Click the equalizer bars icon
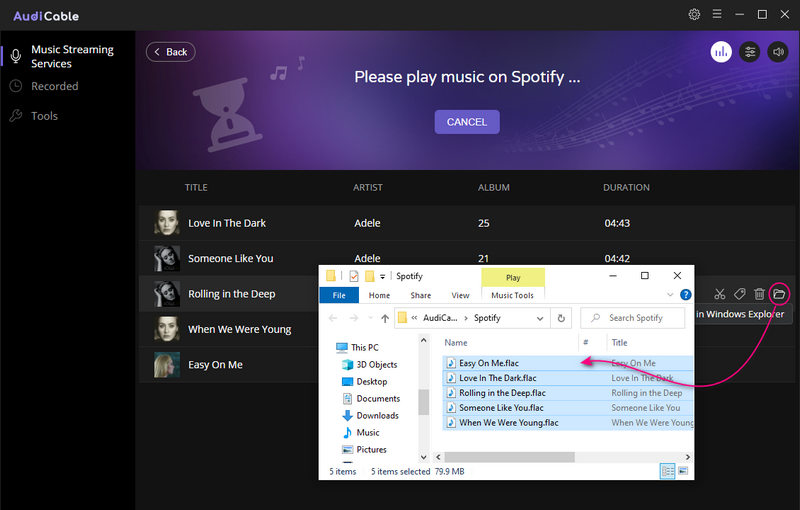 tap(721, 52)
